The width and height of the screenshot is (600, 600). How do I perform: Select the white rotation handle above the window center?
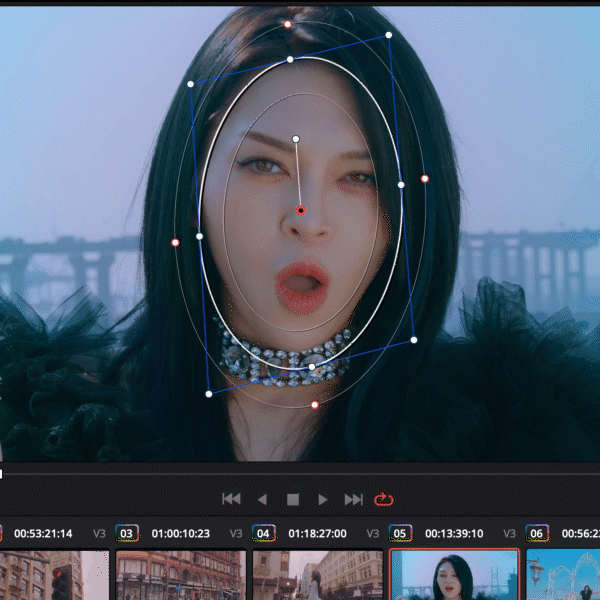click(295, 139)
